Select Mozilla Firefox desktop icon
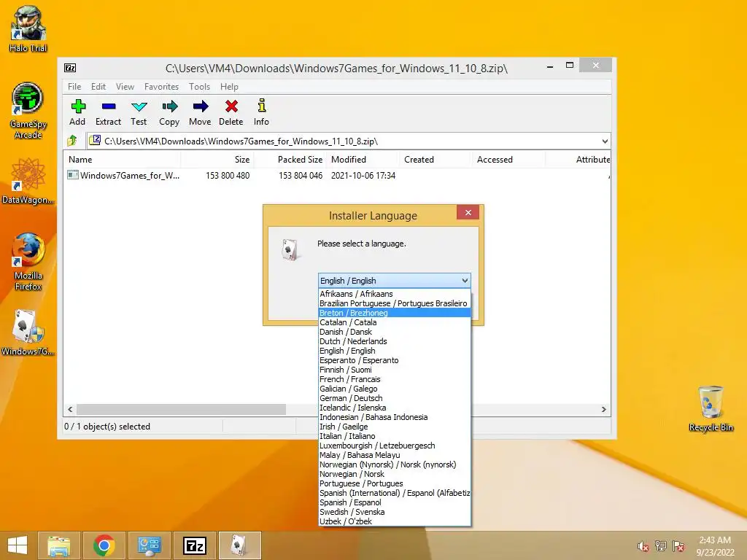This screenshot has width=747, height=560. 28,262
